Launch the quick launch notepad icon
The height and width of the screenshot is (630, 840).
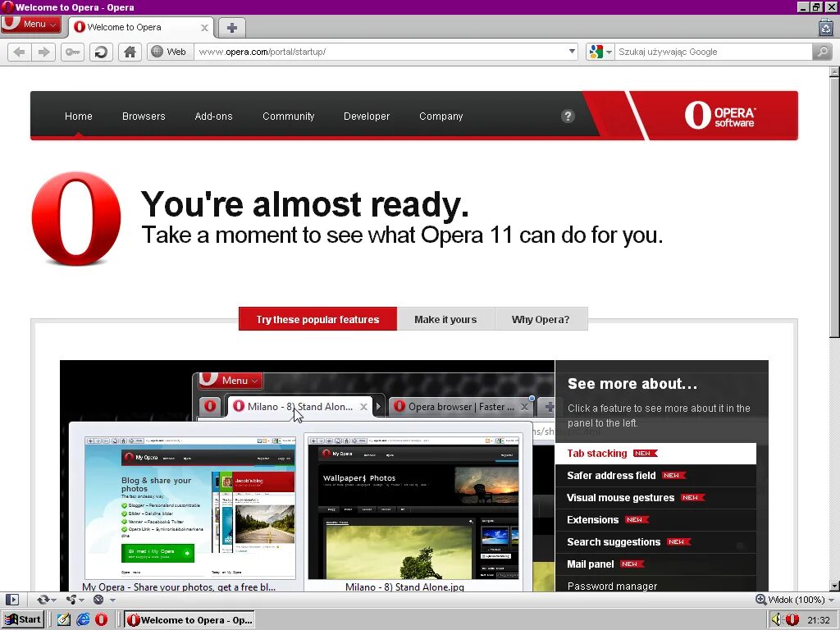63,620
